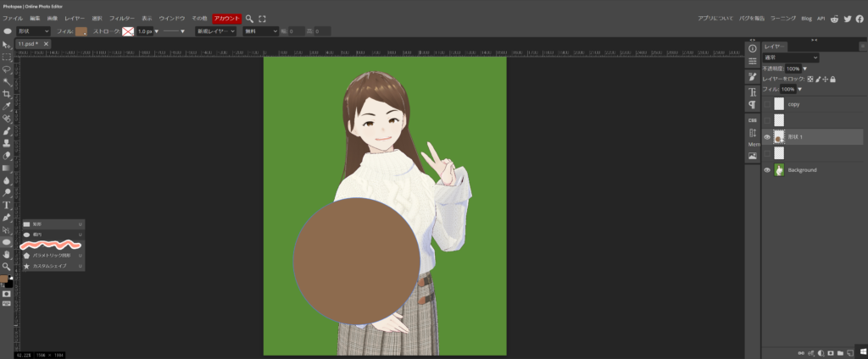Image resolution: width=868 pixels, height=359 pixels.
Task: Open the フィルター menu
Action: [122, 18]
